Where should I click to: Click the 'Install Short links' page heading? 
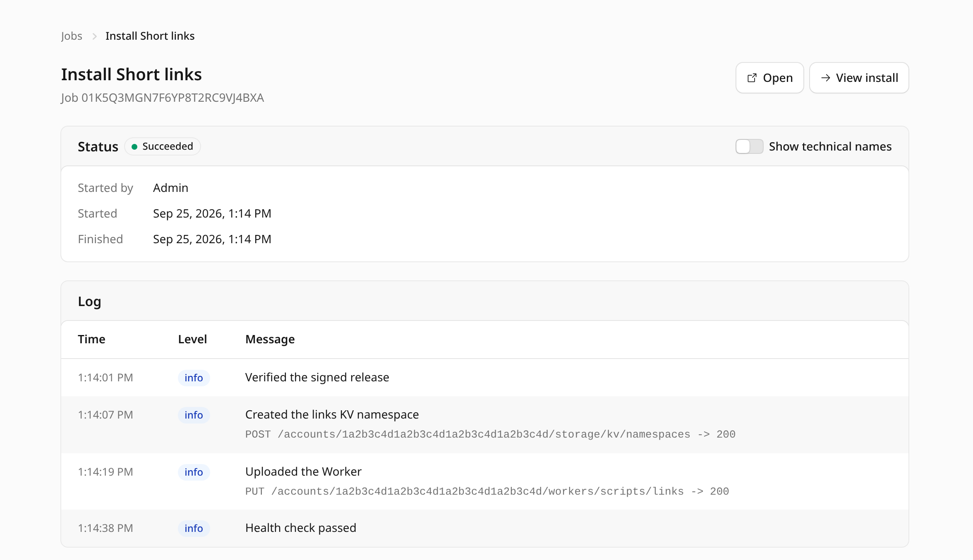[132, 74]
